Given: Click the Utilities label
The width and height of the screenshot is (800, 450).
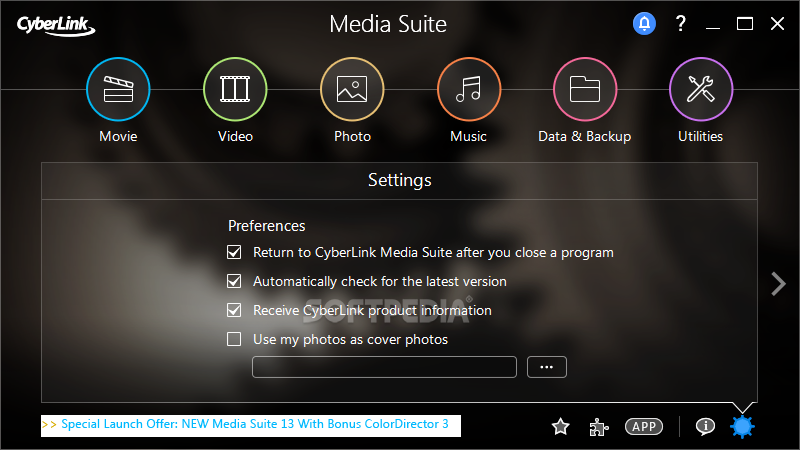Looking at the screenshot, I should pyautogui.click(x=701, y=136).
